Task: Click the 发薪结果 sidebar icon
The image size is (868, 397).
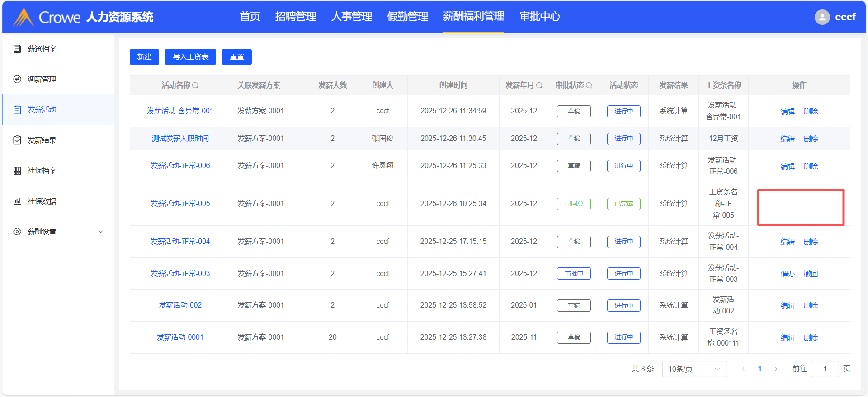Action: pyautogui.click(x=17, y=140)
